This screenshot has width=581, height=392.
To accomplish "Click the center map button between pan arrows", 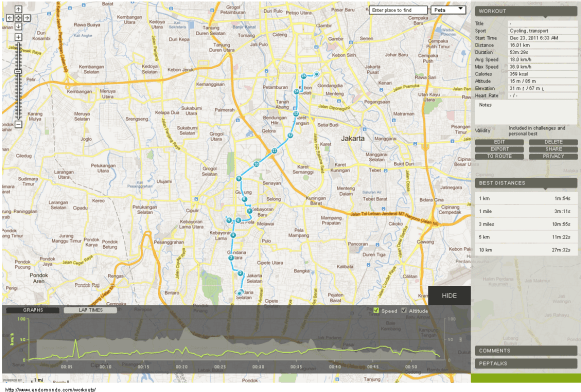I will [18, 18].
